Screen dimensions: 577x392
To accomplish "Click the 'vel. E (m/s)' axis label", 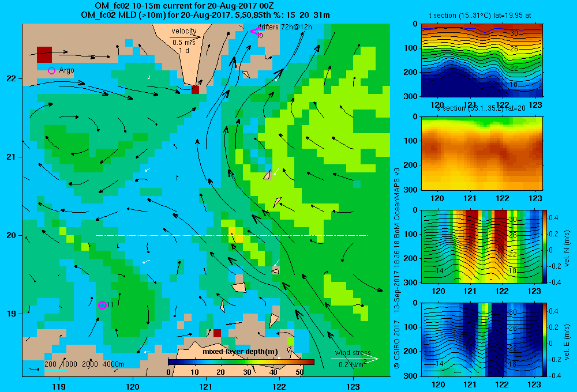I will pyautogui.click(x=567, y=342).
